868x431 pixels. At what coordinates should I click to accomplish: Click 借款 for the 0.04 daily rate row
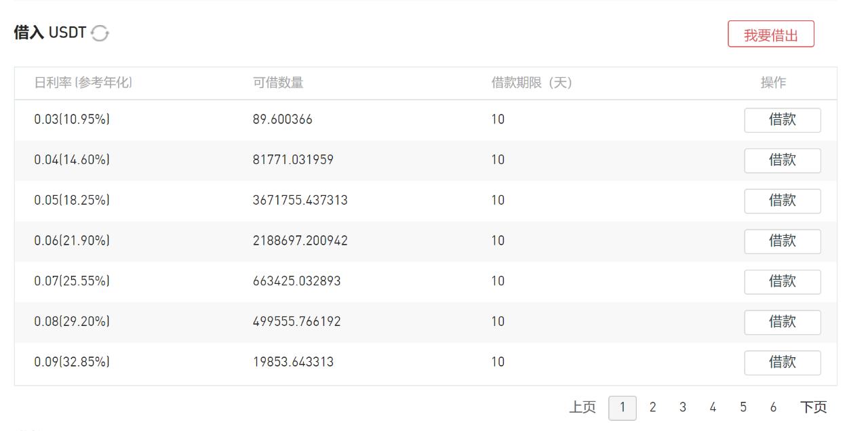pos(782,161)
